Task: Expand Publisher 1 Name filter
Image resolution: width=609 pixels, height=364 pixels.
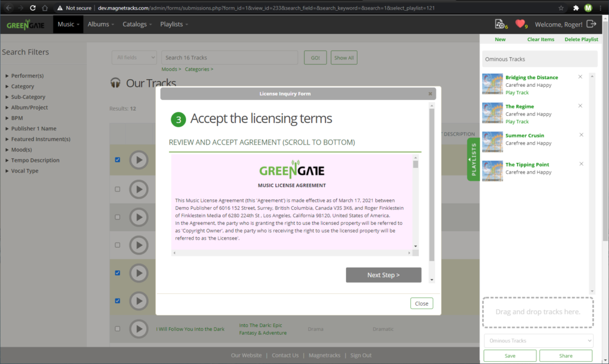Action: point(31,128)
